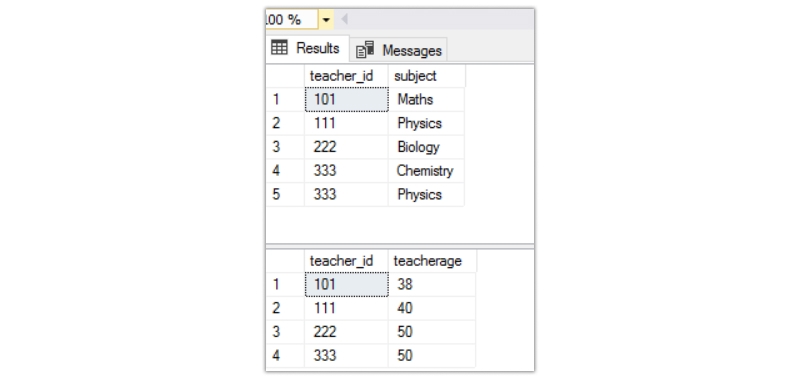Click the Messages page icon
This screenshot has width=800, height=380.
pos(365,50)
